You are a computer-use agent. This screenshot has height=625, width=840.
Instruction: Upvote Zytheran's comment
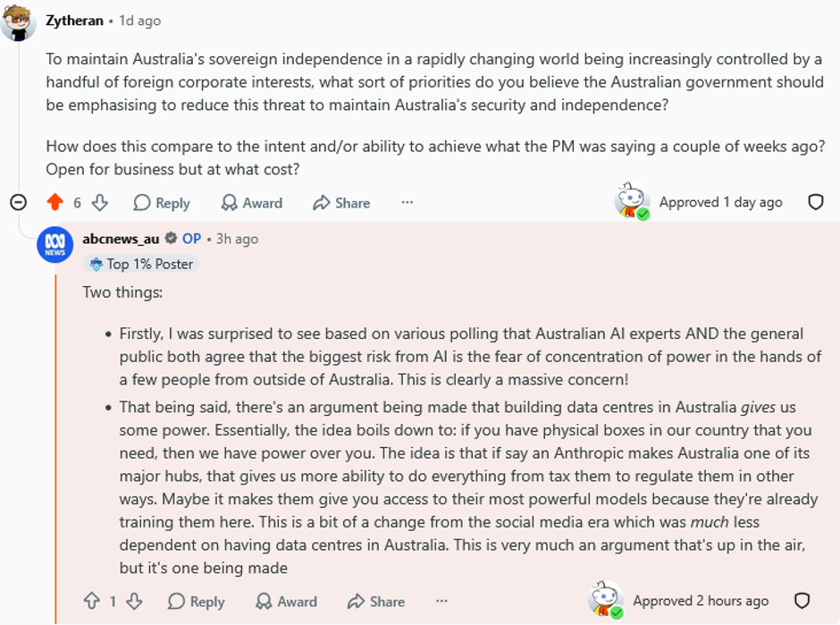click(x=55, y=203)
